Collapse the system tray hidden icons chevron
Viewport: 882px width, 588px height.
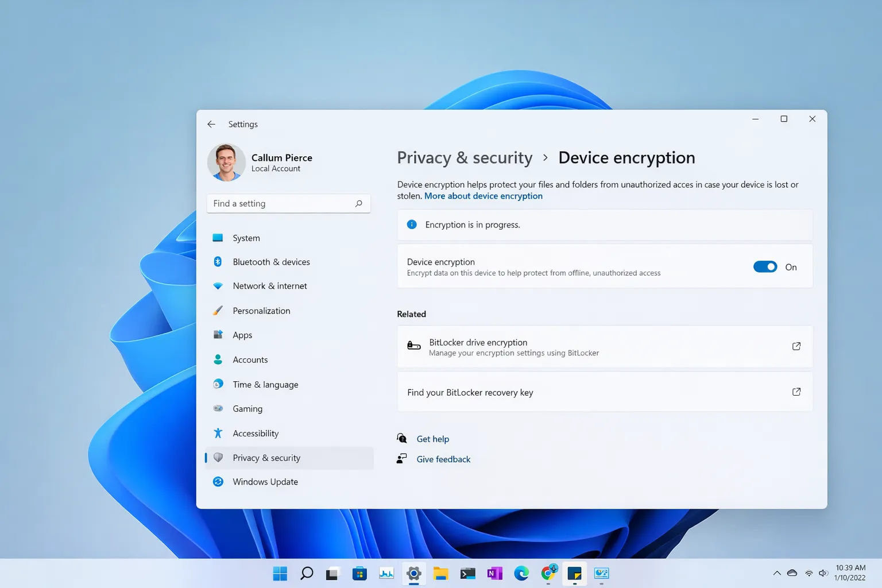[777, 572]
